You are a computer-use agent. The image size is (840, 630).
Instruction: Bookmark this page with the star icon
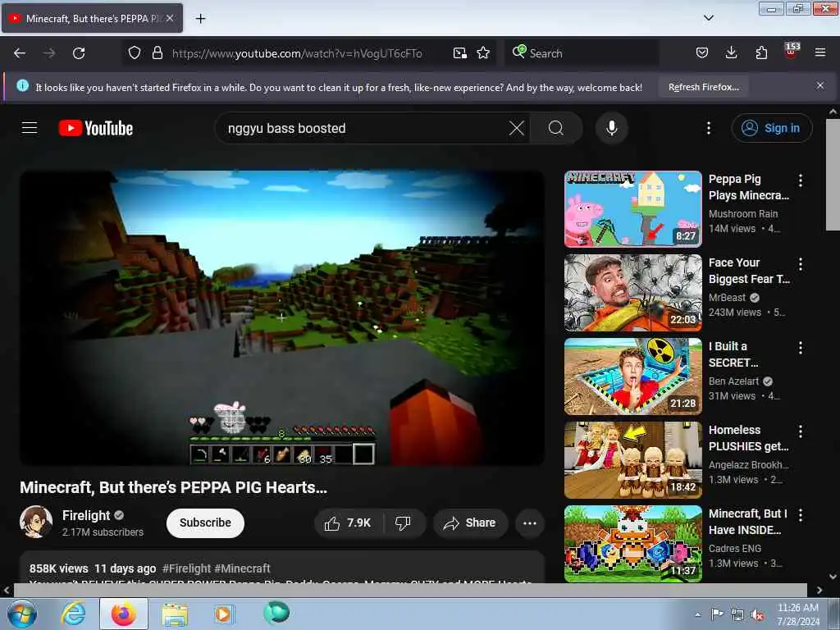483,53
